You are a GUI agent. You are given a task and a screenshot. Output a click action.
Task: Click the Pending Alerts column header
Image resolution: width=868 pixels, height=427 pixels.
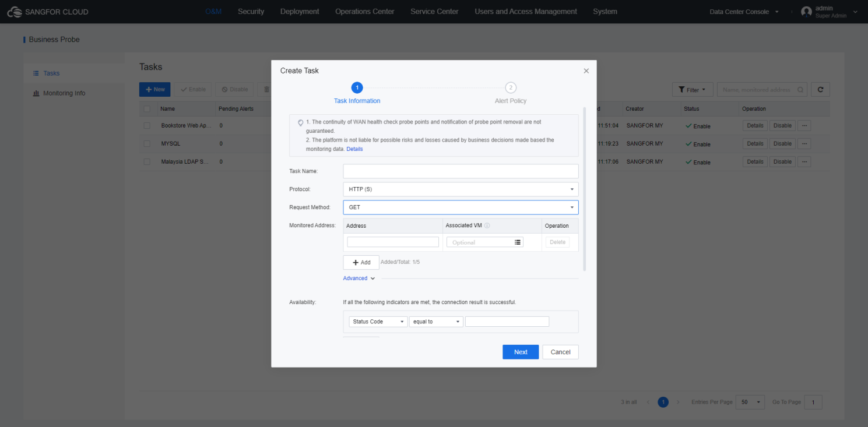point(236,109)
